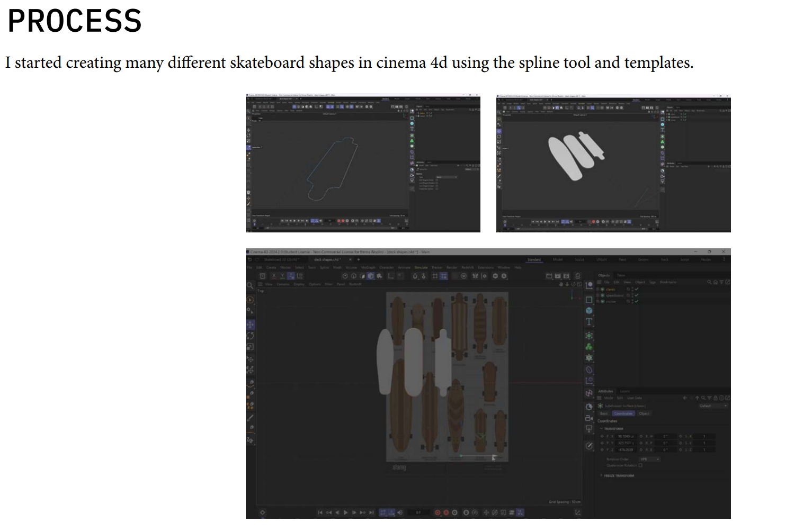Open layout options three-dot menu in large screenshot
812x531 pixels.
(x=724, y=259)
